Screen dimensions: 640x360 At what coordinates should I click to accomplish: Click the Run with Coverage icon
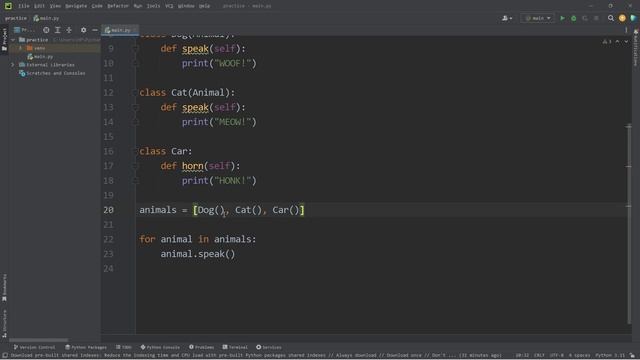[x=585, y=18]
